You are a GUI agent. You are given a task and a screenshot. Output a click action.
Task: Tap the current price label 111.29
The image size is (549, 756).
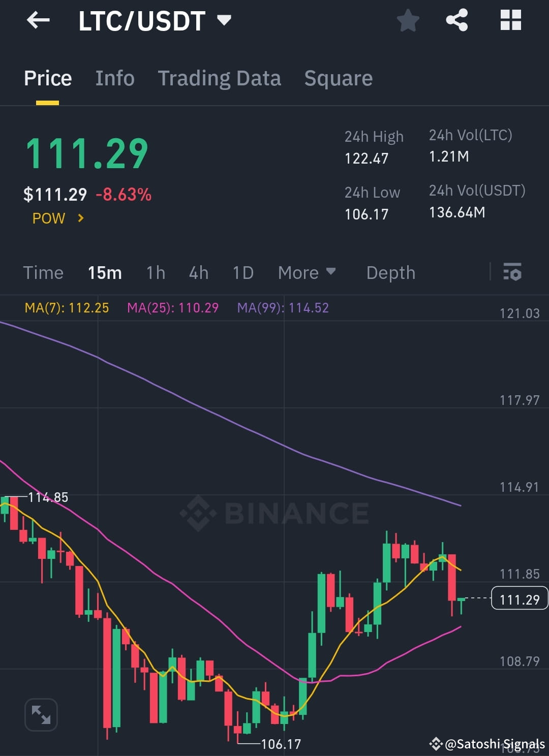tap(519, 599)
